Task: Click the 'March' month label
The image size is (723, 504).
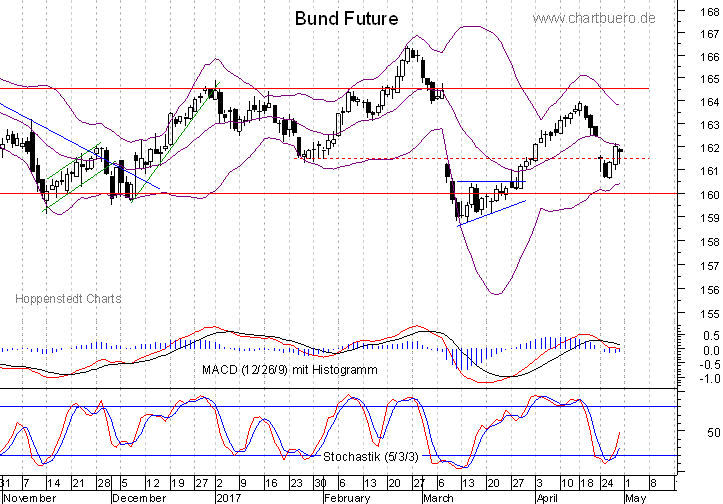Action: point(438,498)
